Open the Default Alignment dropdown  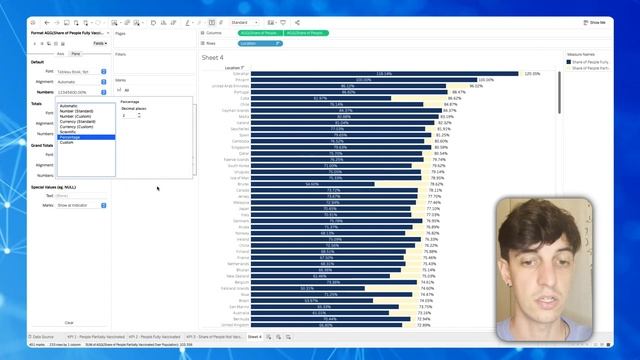104,82
